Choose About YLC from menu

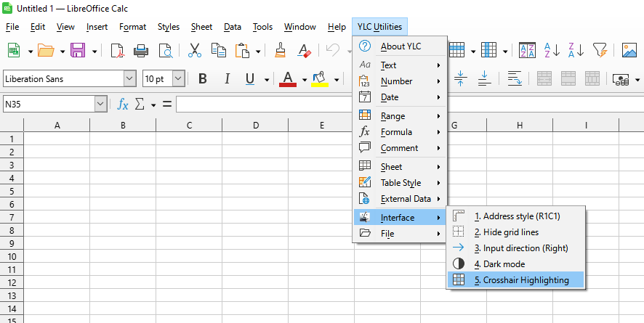(401, 46)
